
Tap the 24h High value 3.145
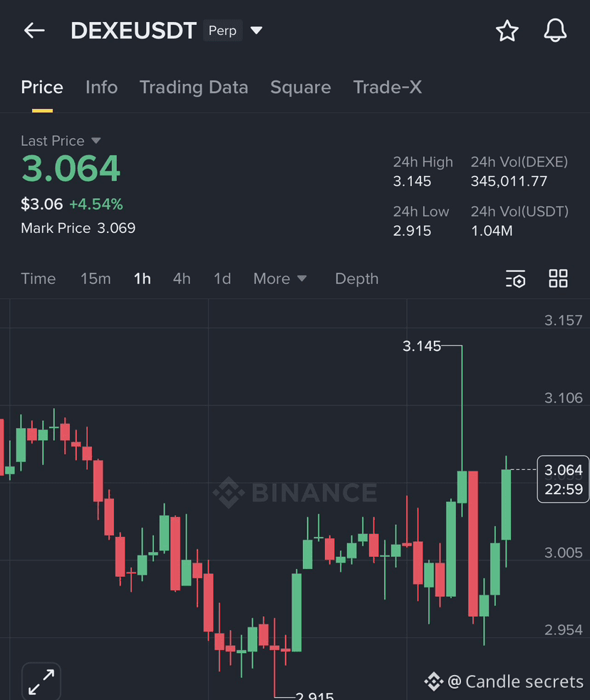pyautogui.click(x=412, y=182)
